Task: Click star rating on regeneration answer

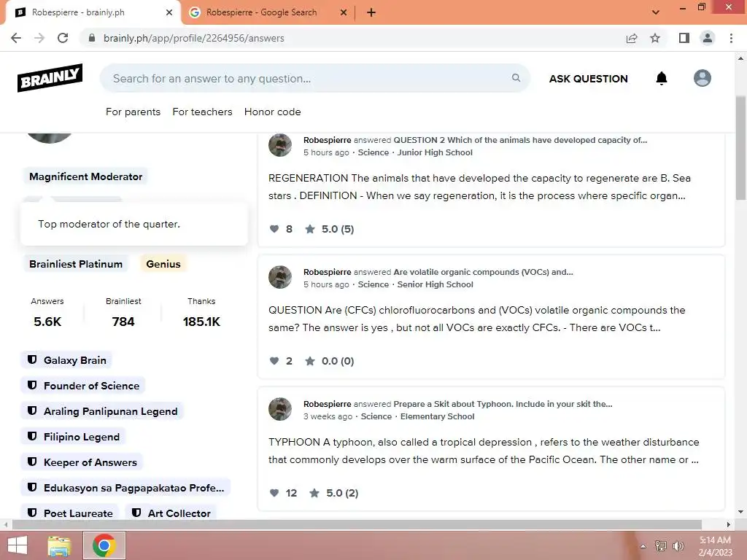Action: tap(310, 229)
